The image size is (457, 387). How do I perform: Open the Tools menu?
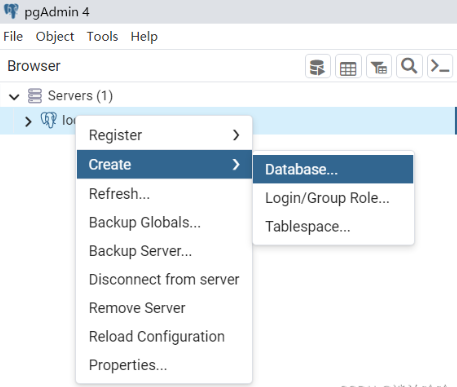(x=103, y=36)
